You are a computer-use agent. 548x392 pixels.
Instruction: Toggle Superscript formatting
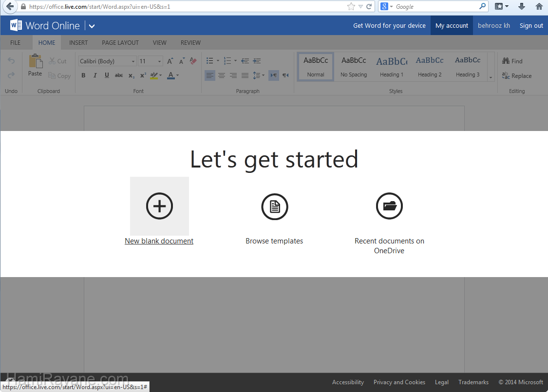click(143, 75)
